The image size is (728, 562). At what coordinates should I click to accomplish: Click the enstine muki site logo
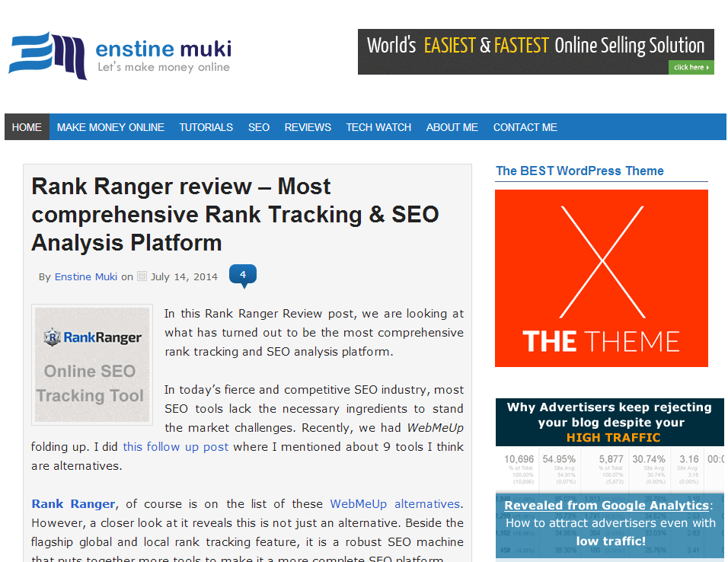(120, 56)
